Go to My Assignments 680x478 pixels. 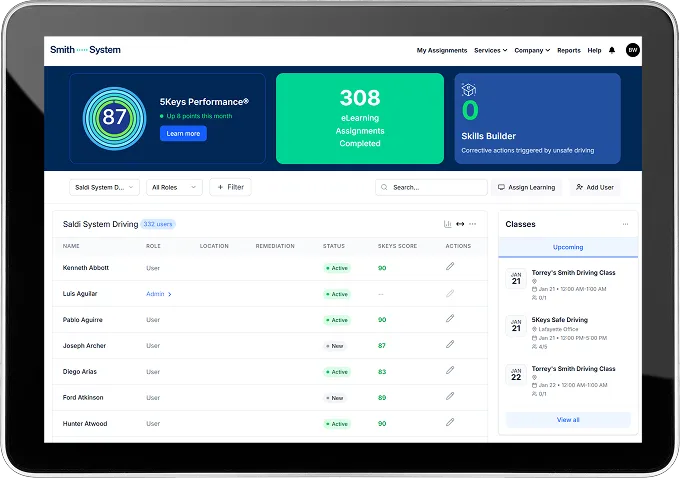click(x=442, y=50)
